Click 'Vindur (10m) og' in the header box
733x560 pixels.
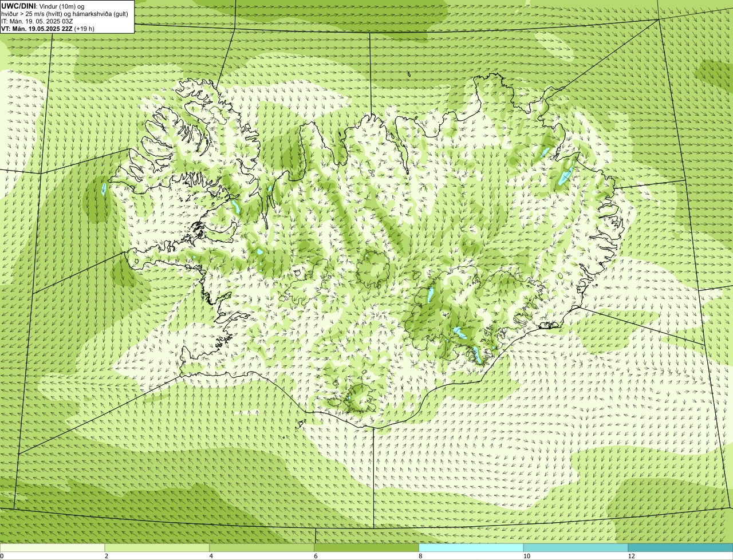(x=62, y=6)
